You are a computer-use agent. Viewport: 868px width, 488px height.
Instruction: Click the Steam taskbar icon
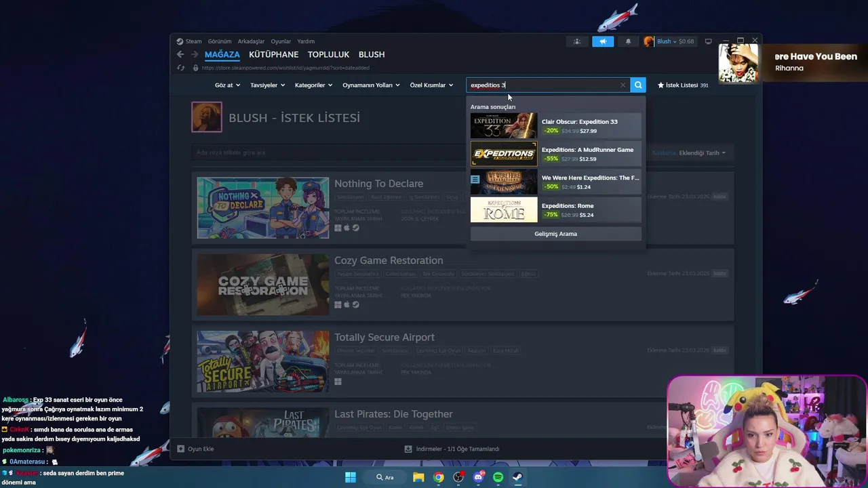tap(517, 477)
